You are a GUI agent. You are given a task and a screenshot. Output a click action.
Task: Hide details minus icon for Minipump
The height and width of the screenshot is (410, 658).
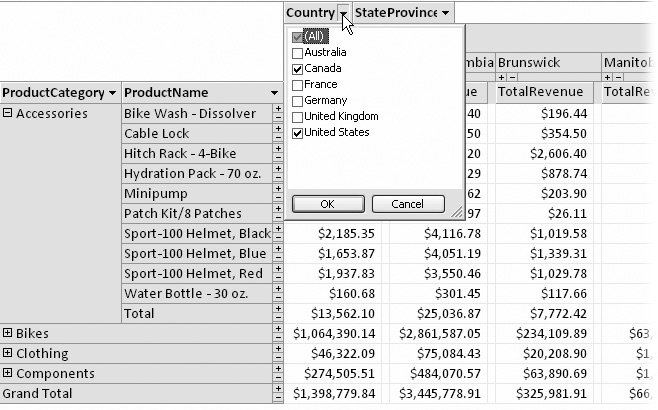[278, 198]
